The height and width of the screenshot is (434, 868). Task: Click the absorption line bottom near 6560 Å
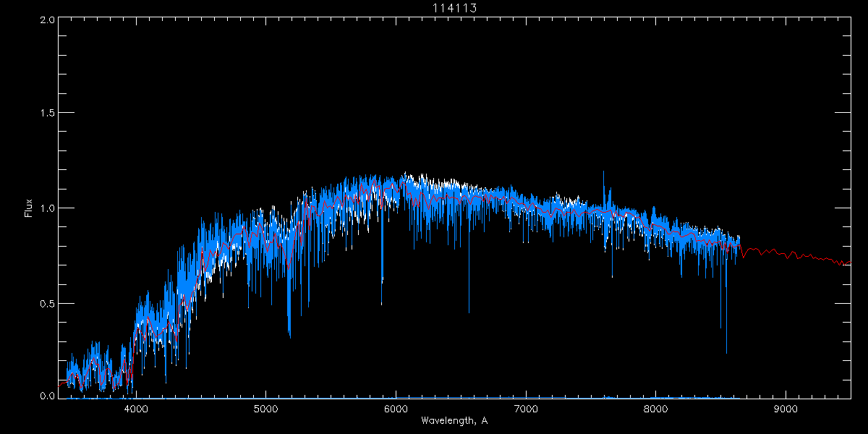pos(469,311)
